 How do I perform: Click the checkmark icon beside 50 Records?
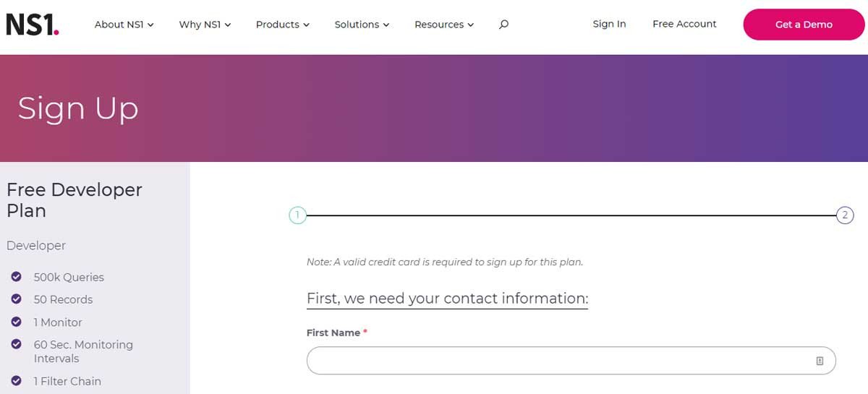[x=16, y=299]
